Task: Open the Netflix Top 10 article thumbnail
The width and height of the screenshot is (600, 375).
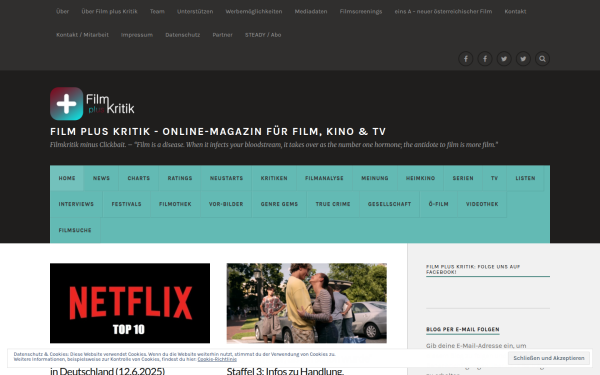Action: [130, 303]
